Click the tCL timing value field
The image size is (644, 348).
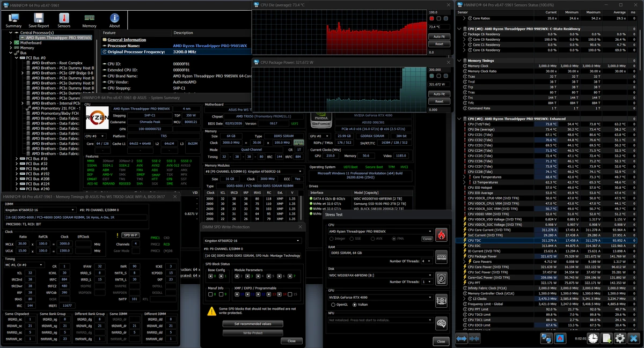(30, 272)
